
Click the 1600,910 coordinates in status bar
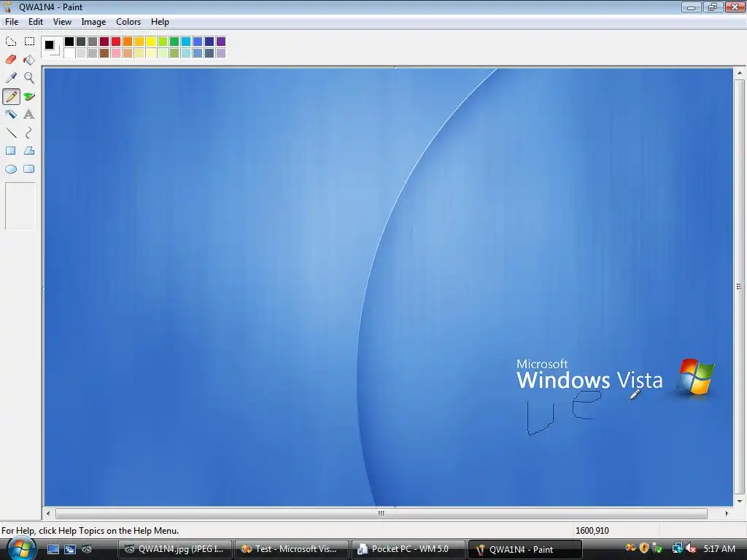point(592,531)
